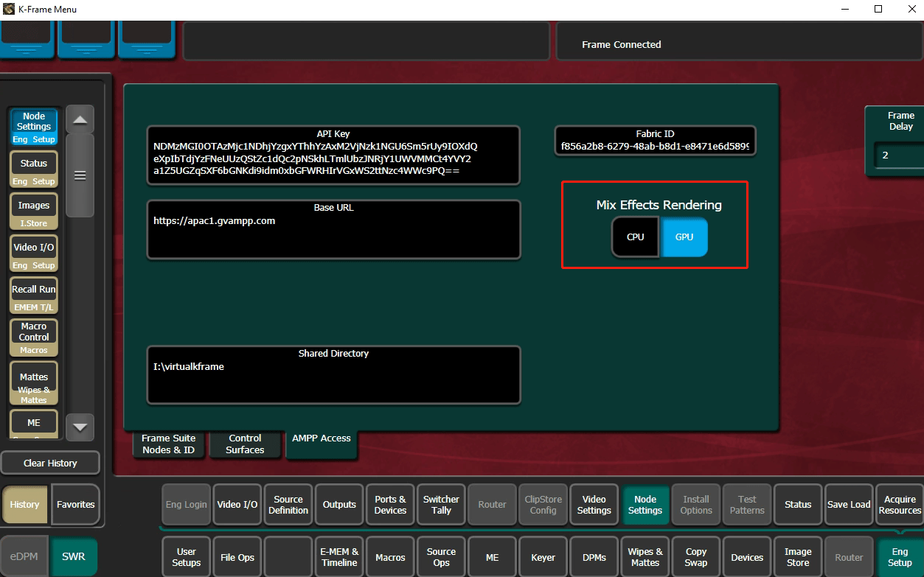Open DPMs menu

594,557
